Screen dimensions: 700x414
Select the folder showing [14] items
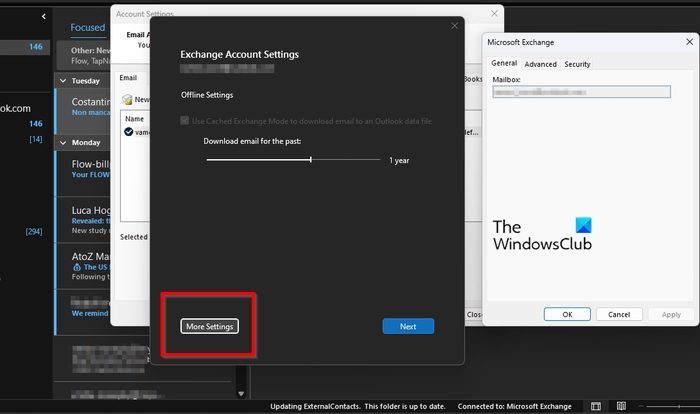[36, 139]
